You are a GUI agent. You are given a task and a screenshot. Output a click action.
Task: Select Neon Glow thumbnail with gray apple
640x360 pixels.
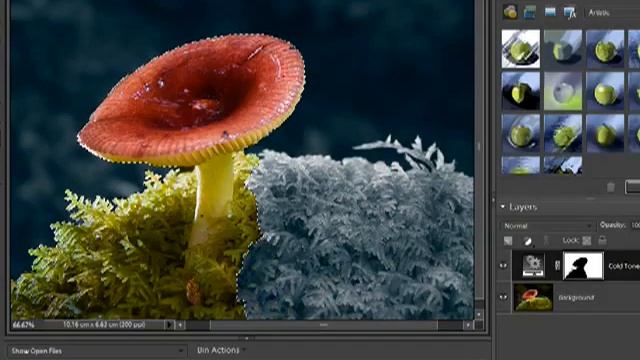coord(563,91)
